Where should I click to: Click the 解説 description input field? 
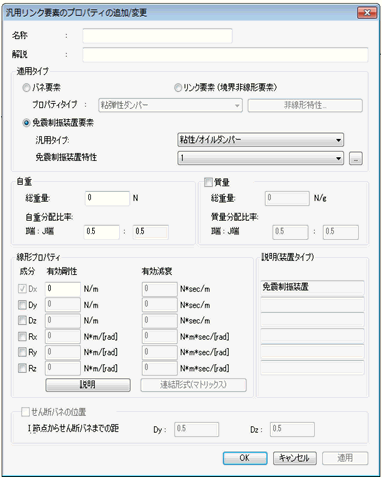coord(225,55)
